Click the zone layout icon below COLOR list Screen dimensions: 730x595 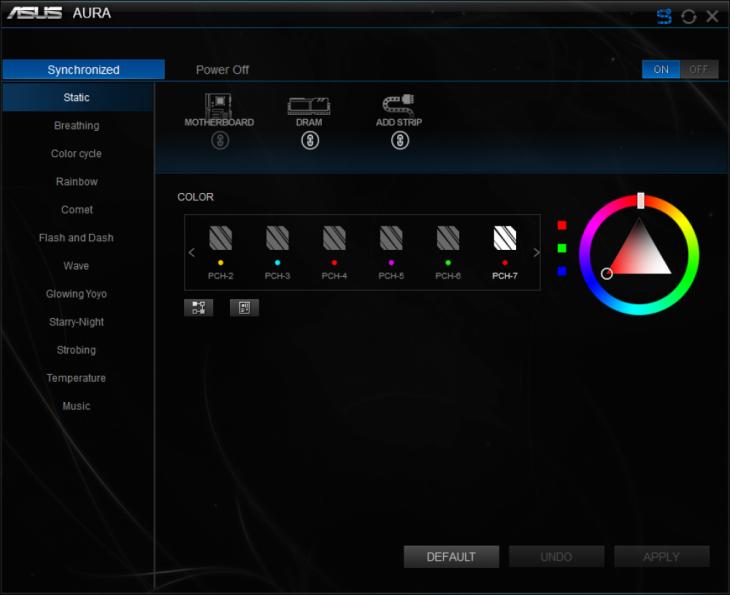pos(244,307)
